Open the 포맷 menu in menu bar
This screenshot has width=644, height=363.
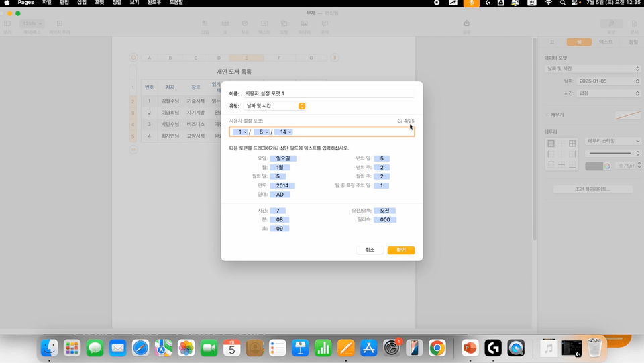(x=99, y=3)
